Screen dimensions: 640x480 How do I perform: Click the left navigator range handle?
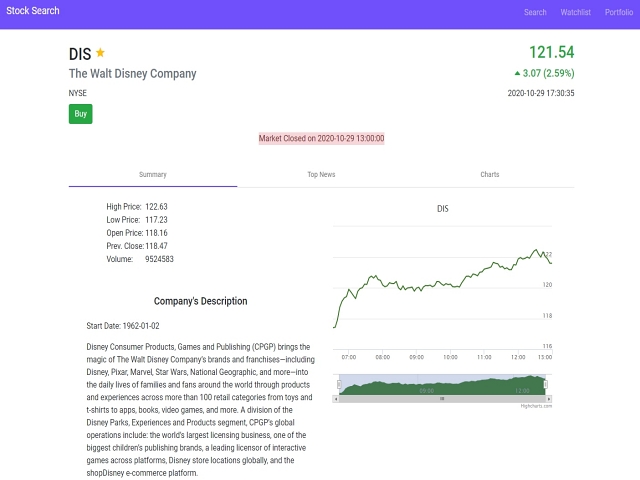[x=339, y=385]
